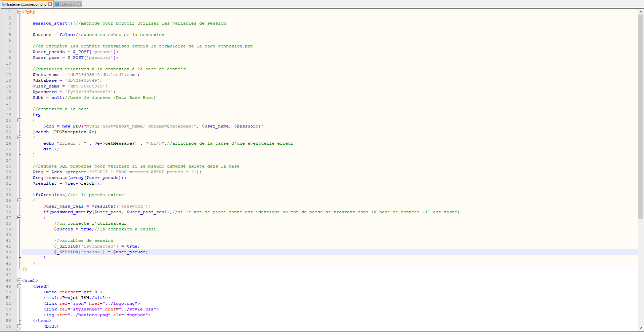Fold the catch block at line 23
The image size is (644, 332).
pos(19,138)
